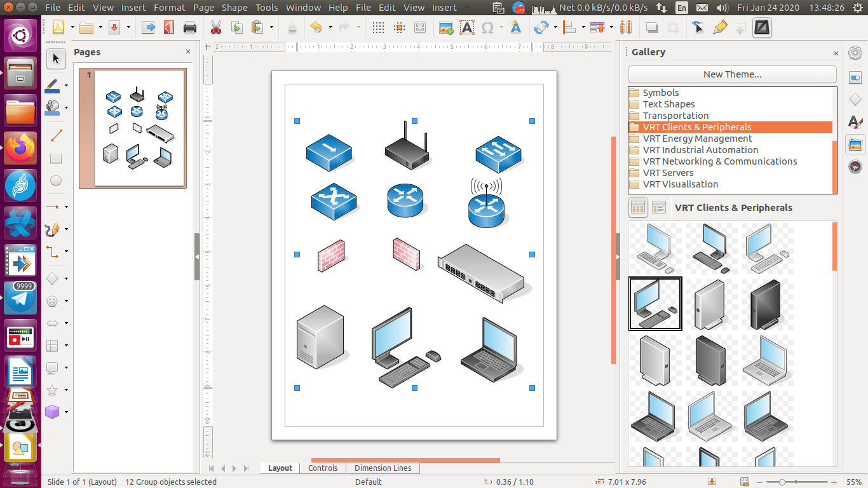Toggle the sidebar Gallery deck button

click(x=855, y=145)
